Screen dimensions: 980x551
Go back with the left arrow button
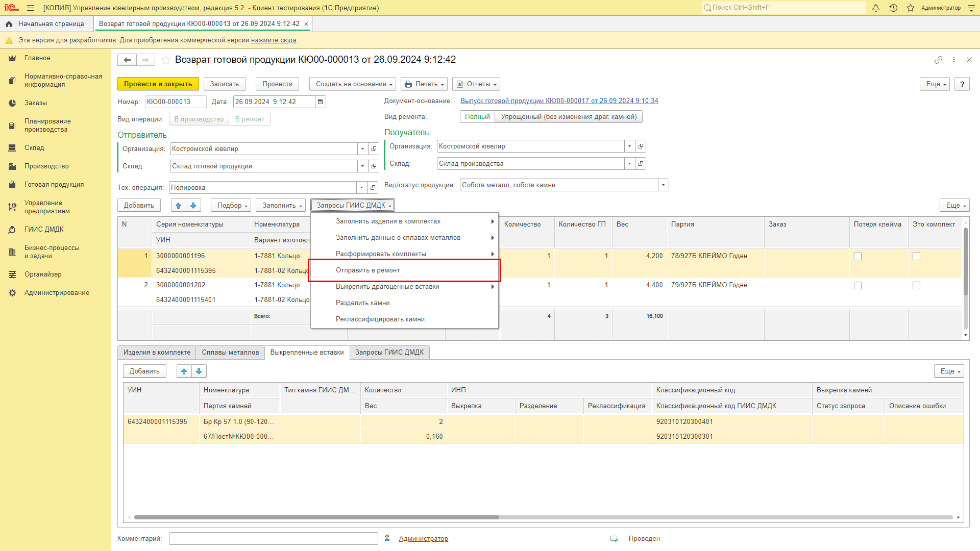[x=127, y=60]
